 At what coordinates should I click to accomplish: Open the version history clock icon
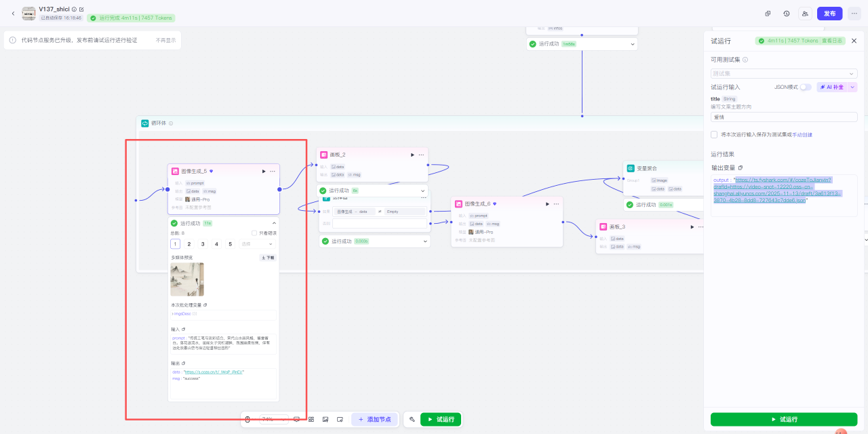pos(786,14)
